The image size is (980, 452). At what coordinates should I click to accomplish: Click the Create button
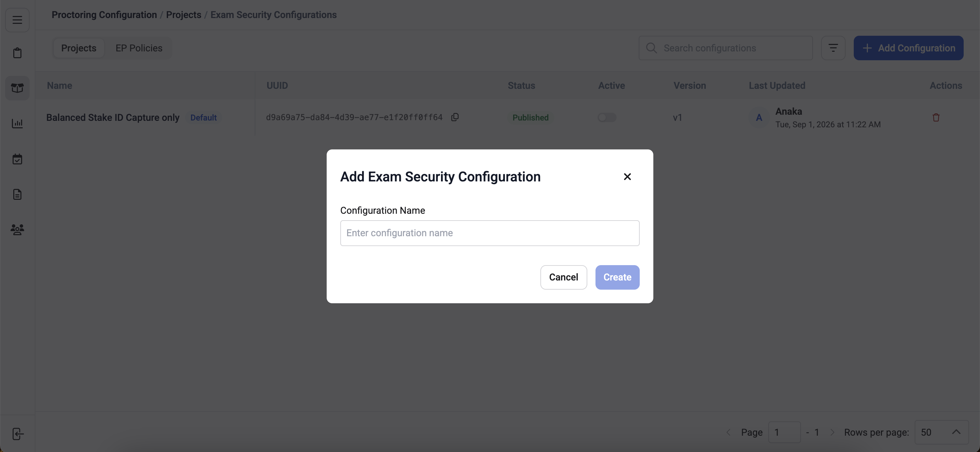pyautogui.click(x=617, y=277)
